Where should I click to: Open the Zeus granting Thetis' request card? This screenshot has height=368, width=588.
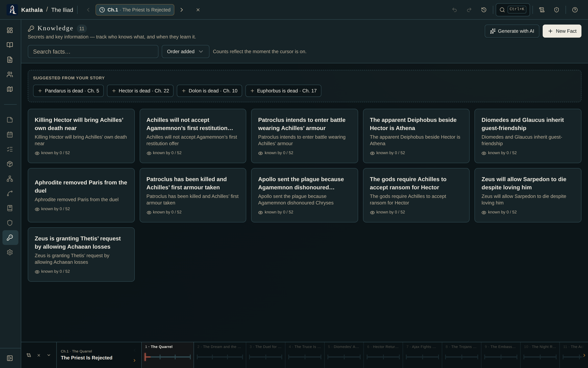click(81, 255)
